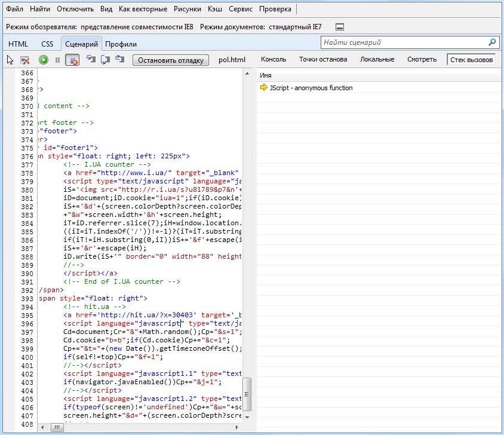
Task: Click the "<!-- End of I.UA counter -->" line
Action: point(122,281)
